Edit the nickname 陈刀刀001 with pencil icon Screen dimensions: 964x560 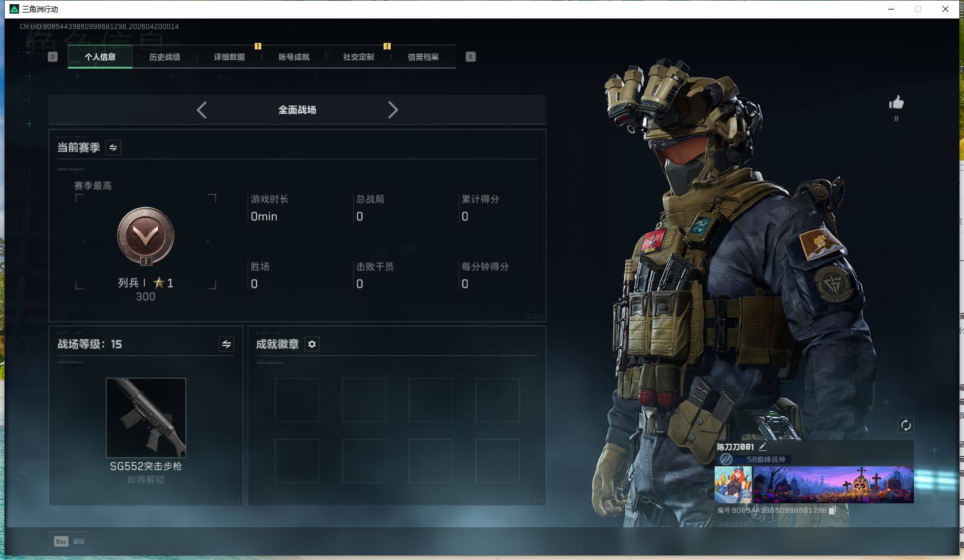tap(762, 447)
